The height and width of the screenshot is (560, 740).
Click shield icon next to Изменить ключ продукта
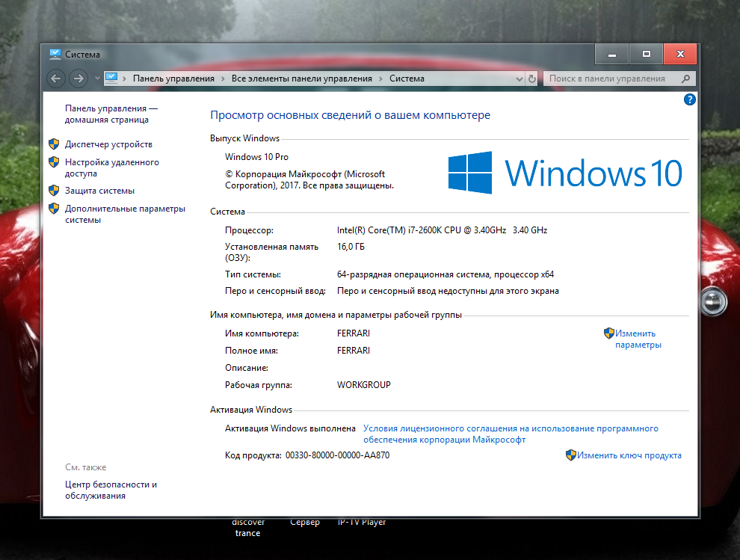570,455
